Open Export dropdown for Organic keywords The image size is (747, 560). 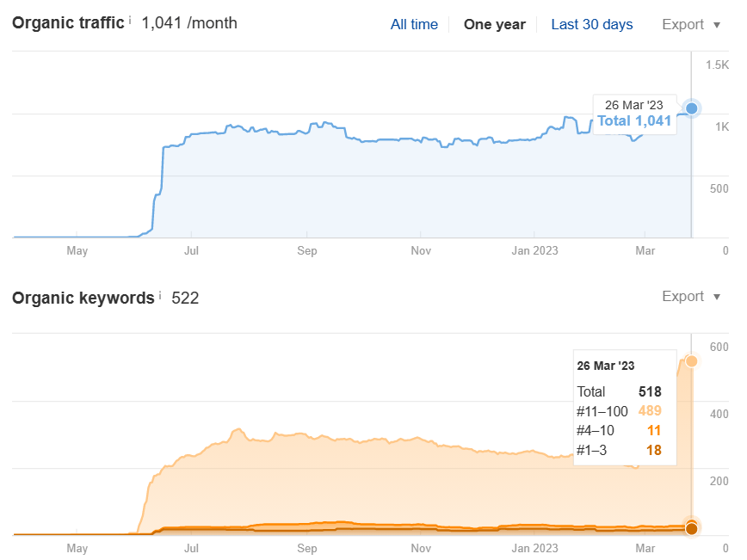691,297
